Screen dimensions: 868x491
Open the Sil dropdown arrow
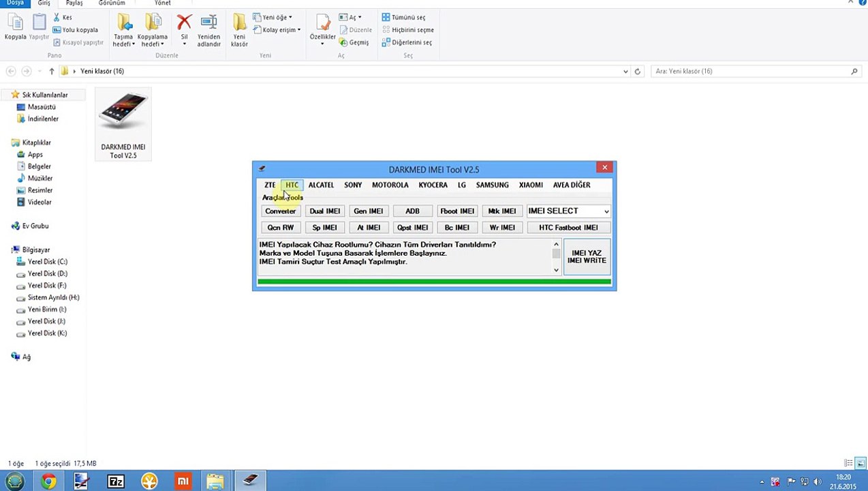184,44
